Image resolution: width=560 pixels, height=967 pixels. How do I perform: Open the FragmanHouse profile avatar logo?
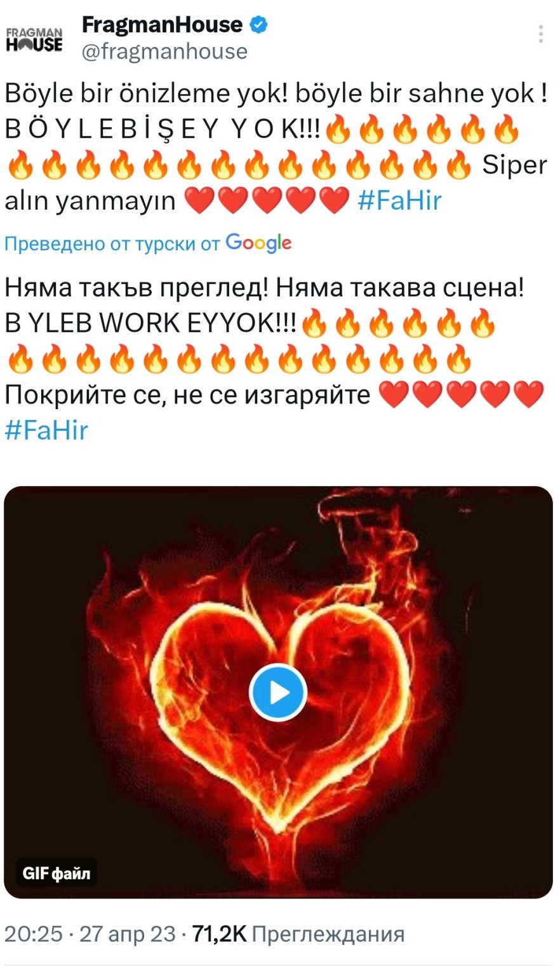[34, 39]
